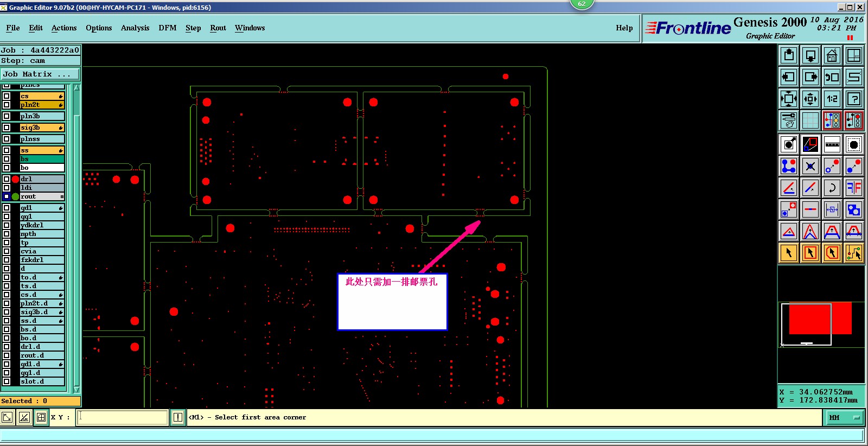This screenshot has width=868, height=446.
Task: Click the pan down arrow icon
Action: tap(810, 55)
